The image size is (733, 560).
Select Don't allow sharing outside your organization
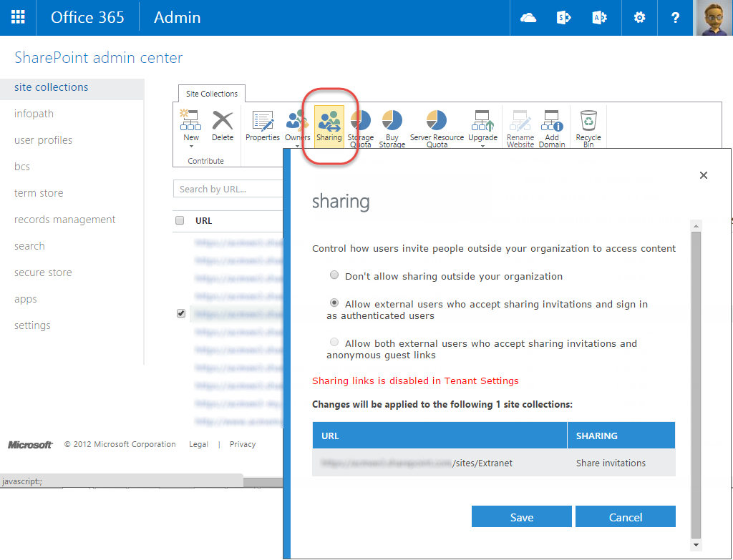(334, 275)
